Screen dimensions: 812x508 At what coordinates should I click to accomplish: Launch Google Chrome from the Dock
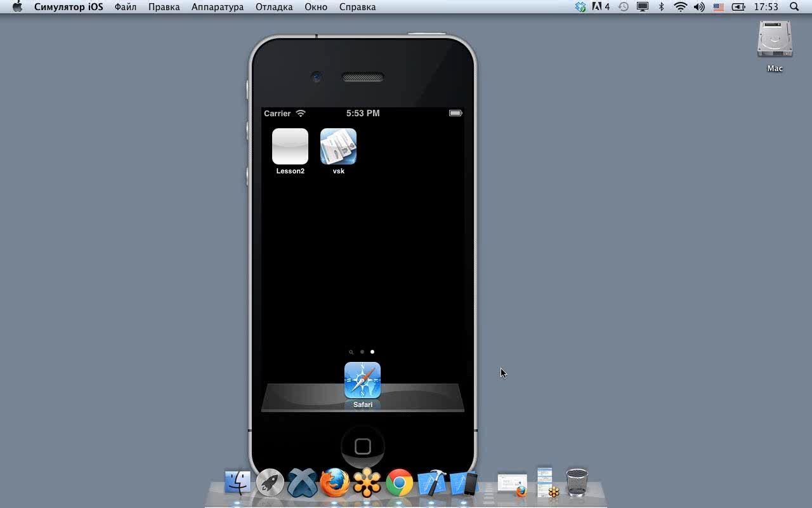click(x=400, y=483)
